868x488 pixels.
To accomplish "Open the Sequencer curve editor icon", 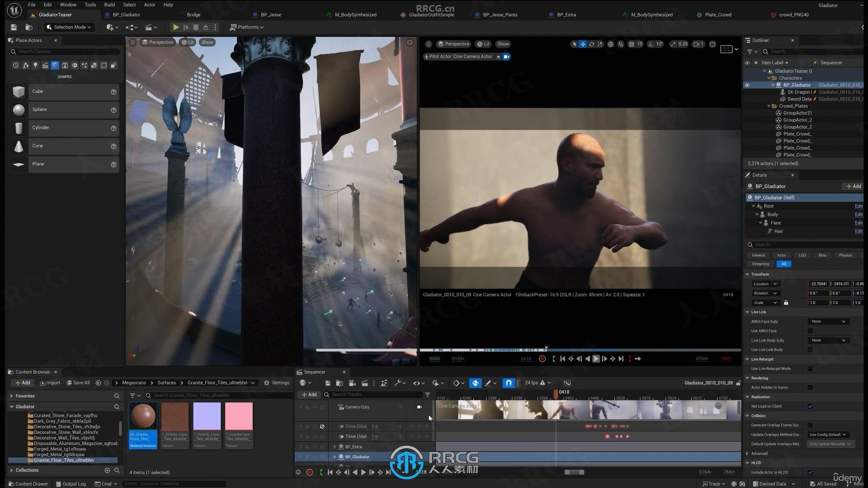I will coord(567,383).
